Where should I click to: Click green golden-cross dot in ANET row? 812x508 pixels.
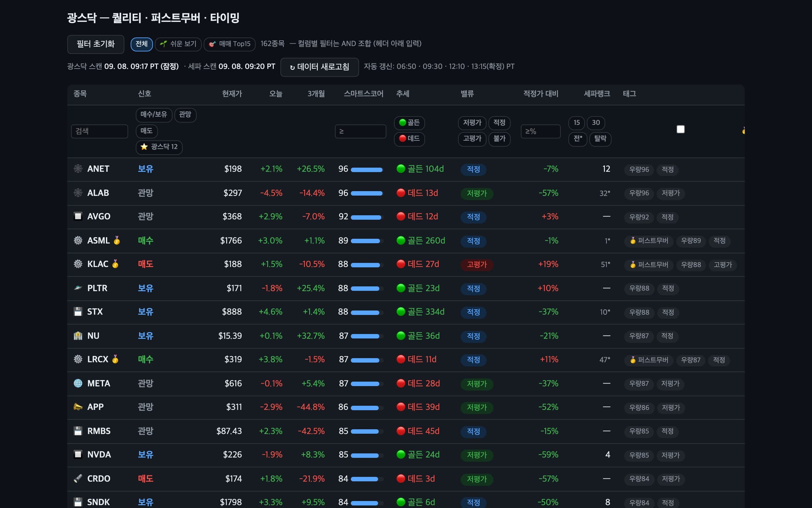[x=401, y=169]
